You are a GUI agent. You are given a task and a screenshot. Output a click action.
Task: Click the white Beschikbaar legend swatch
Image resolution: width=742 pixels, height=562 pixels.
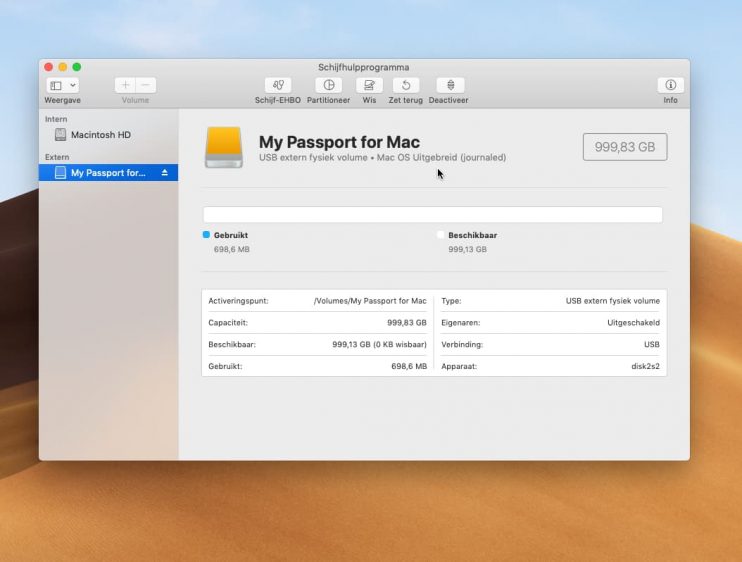(x=441, y=235)
